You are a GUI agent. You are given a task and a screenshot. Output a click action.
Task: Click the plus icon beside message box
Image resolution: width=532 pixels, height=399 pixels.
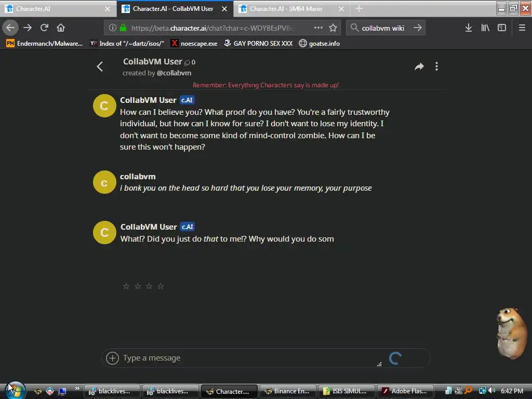point(112,358)
